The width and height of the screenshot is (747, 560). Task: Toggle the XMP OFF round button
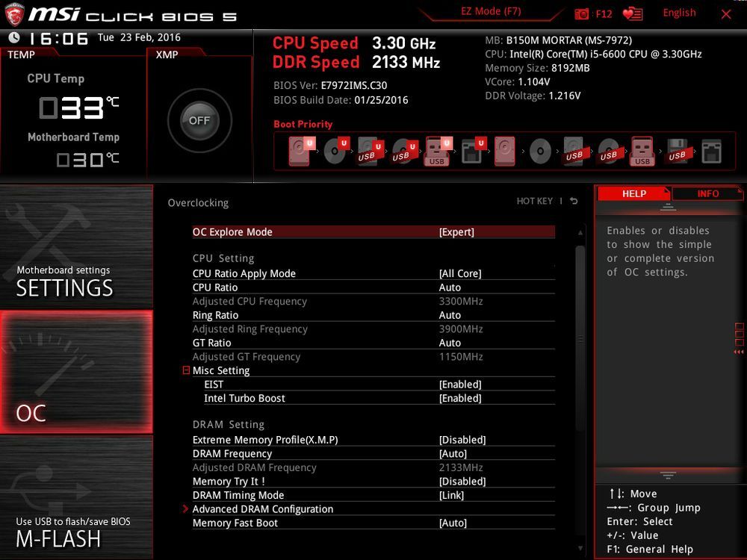(199, 120)
